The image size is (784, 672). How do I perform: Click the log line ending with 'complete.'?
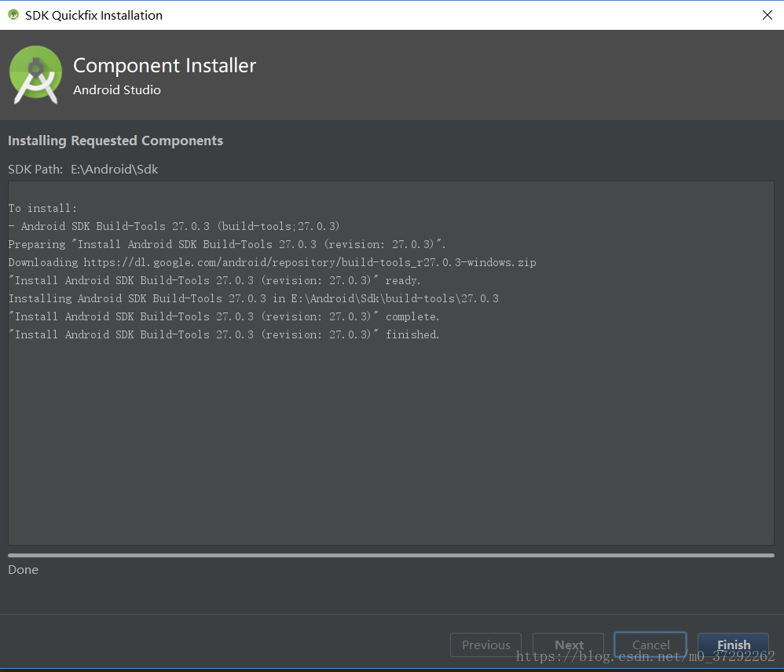(x=224, y=316)
